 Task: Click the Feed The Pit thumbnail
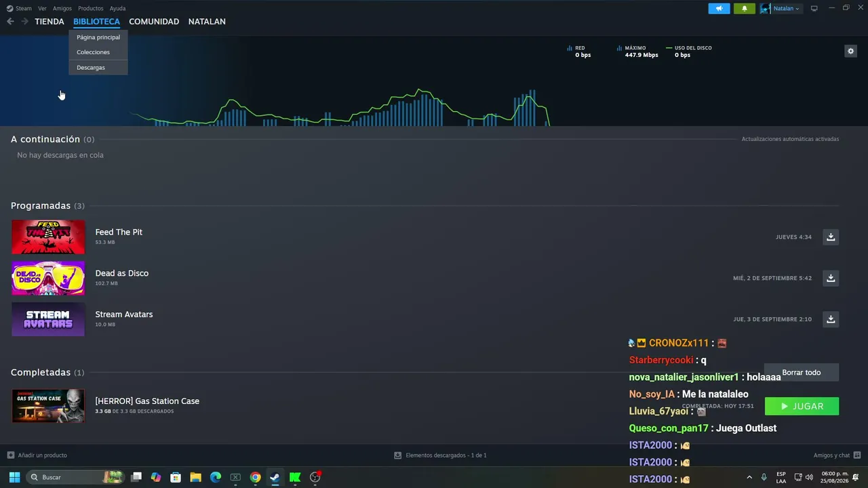coord(48,237)
